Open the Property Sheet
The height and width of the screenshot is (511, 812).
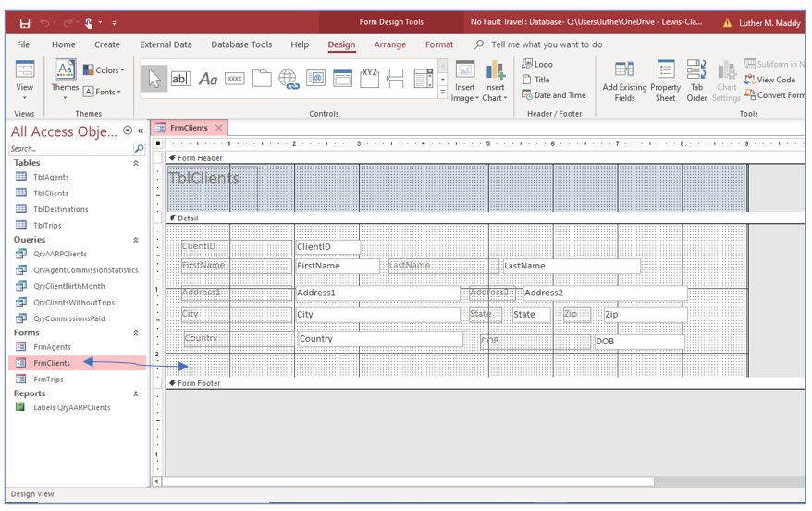(666, 81)
